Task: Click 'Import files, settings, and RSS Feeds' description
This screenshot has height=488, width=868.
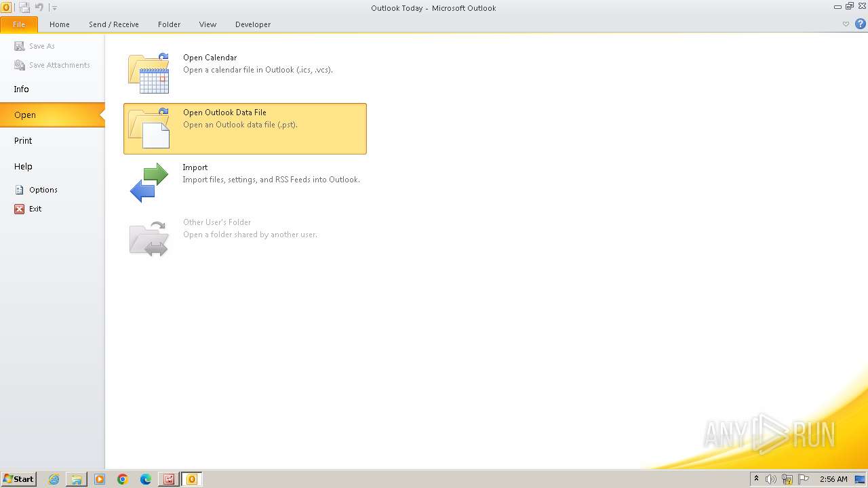Action: pos(271,180)
